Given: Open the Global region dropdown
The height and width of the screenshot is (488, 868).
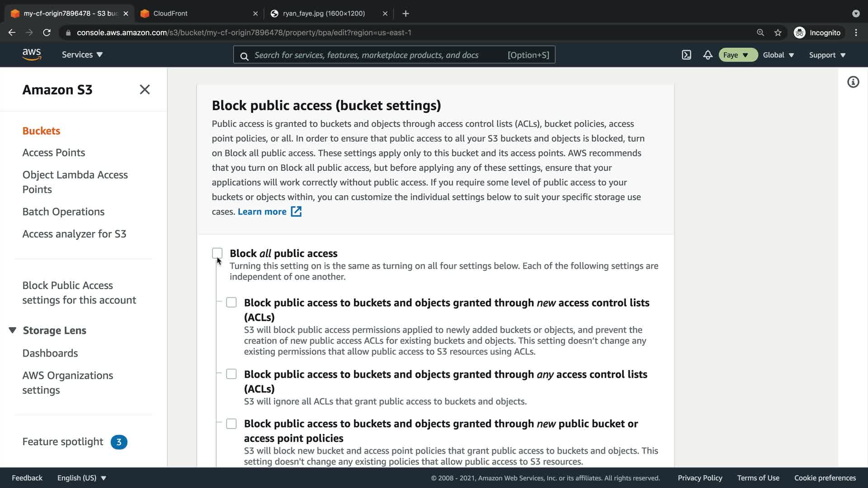Looking at the screenshot, I should [x=778, y=55].
